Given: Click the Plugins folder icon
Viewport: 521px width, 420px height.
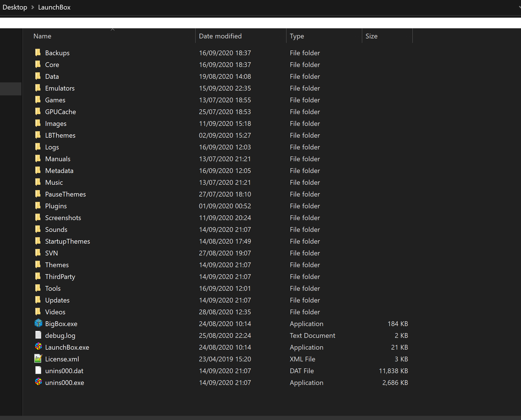Looking at the screenshot, I should click(38, 206).
